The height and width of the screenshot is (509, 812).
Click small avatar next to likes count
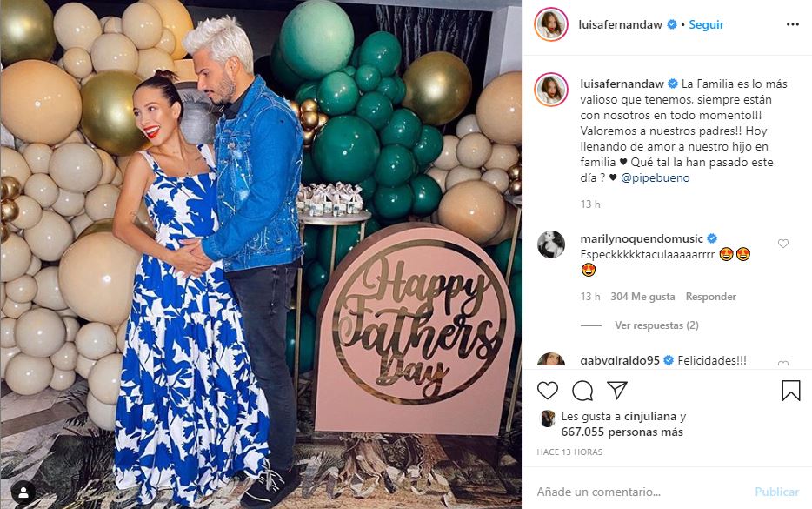pos(548,419)
